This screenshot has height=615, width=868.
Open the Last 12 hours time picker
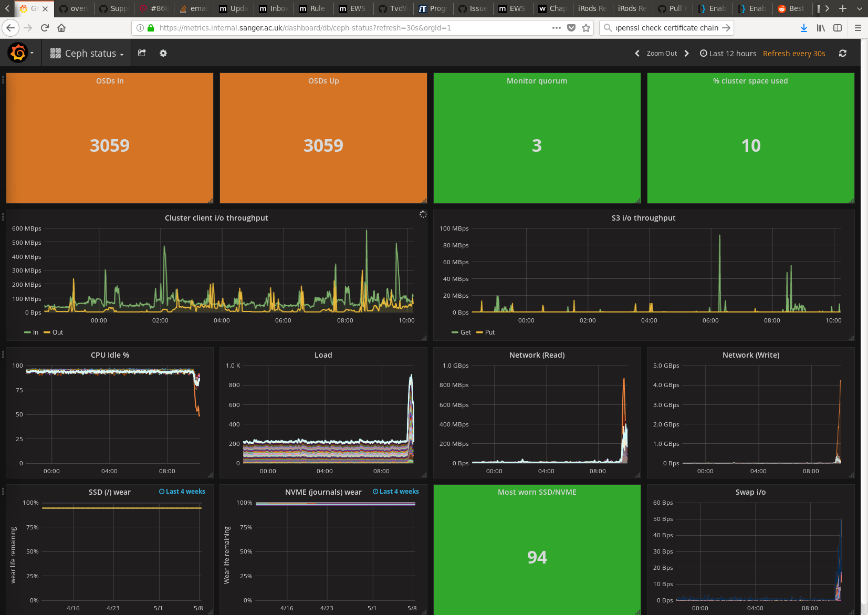[x=728, y=53]
